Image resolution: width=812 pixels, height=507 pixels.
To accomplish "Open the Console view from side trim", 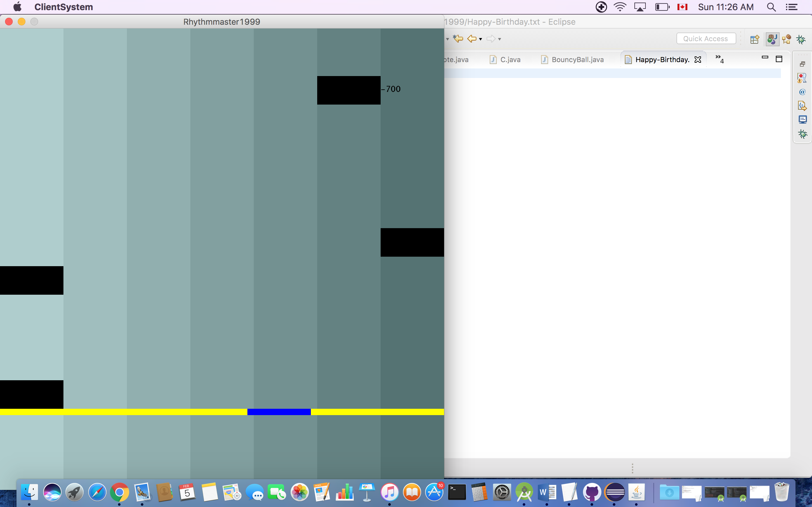I will point(802,120).
